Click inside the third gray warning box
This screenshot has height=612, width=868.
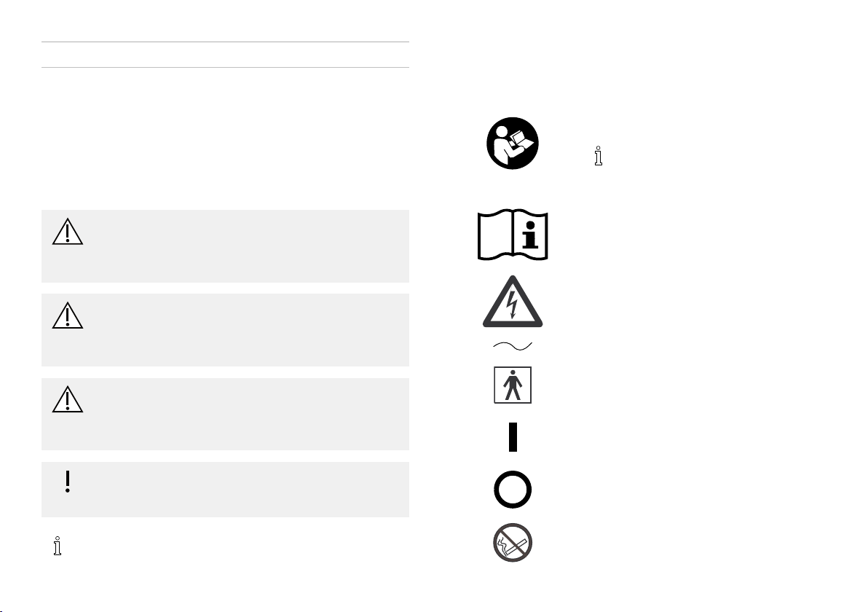point(225,415)
